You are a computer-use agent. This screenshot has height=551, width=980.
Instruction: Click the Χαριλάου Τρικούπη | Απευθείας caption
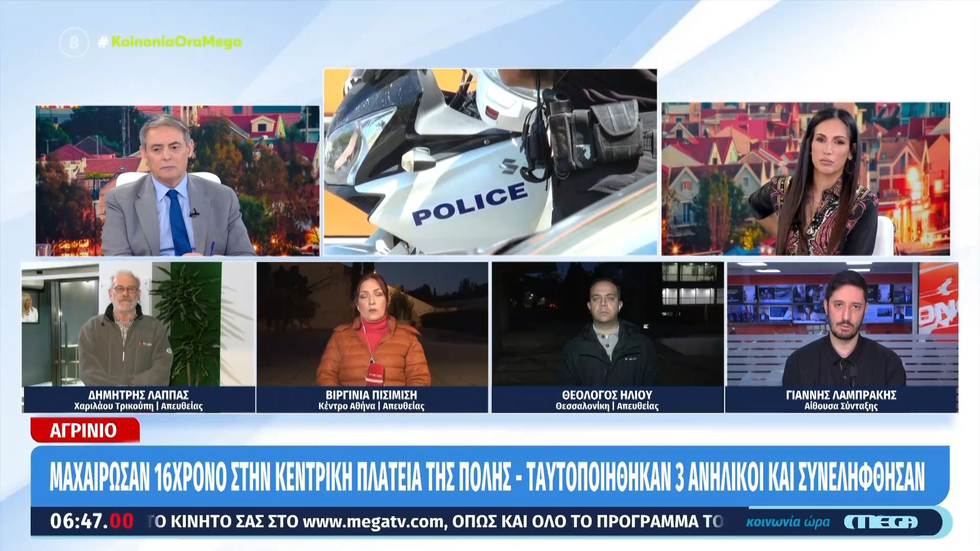pos(138,407)
